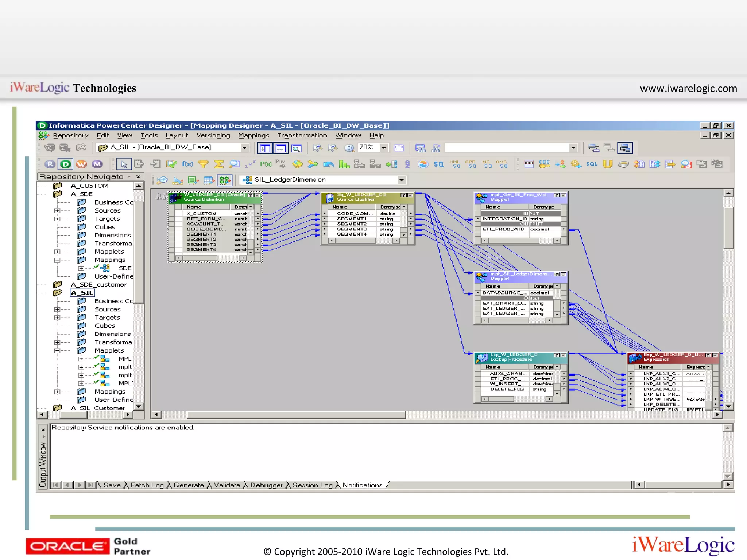747x560 pixels.
Task: Click the CDC key transformation icon
Action: point(544,164)
